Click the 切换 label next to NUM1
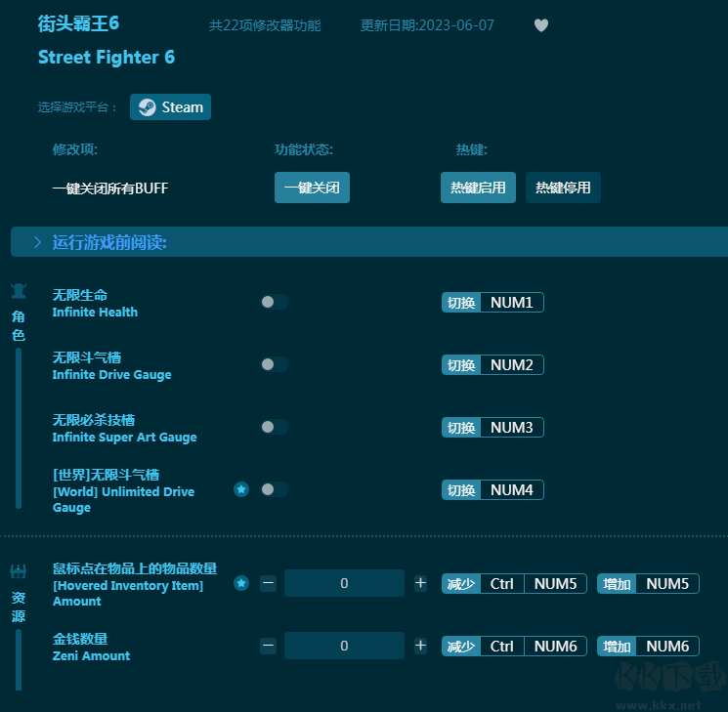This screenshot has width=728, height=712. 461,303
